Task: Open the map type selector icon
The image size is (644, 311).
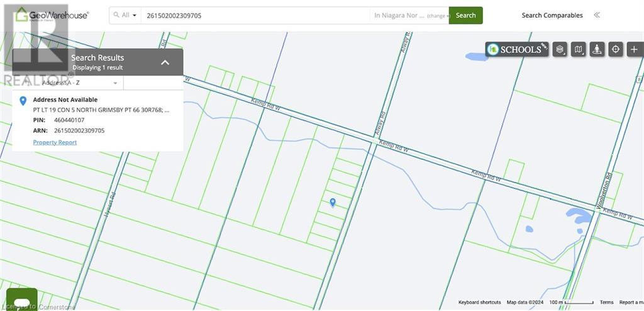Action: click(x=579, y=49)
